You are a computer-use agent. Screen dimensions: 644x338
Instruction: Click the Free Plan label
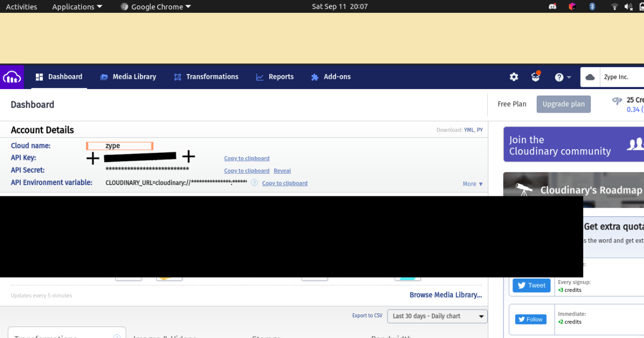pyautogui.click(x=512, y=104)
